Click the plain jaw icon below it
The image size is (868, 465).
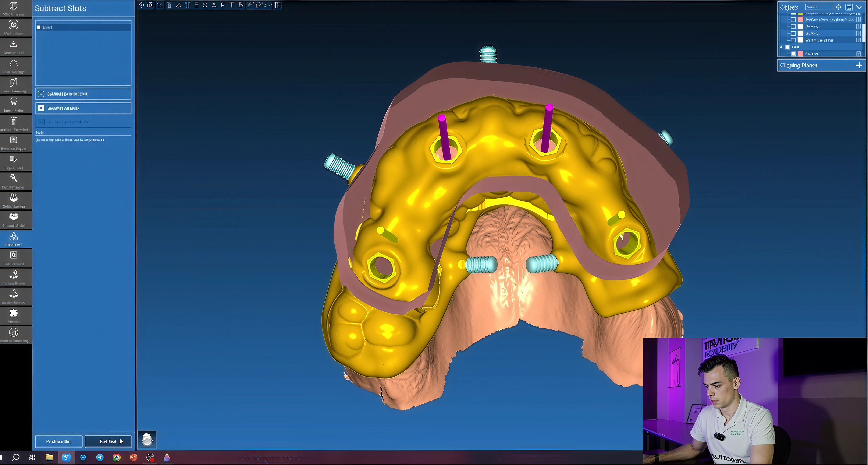[x=14, y=216]
